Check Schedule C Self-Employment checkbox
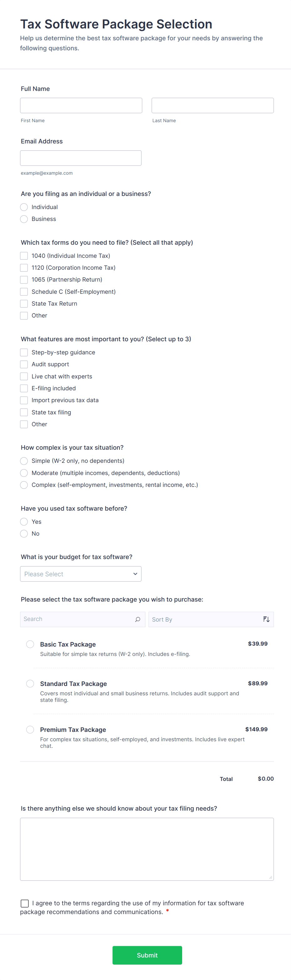The width and height of the screenshot is (291, 980). (24, 292)
